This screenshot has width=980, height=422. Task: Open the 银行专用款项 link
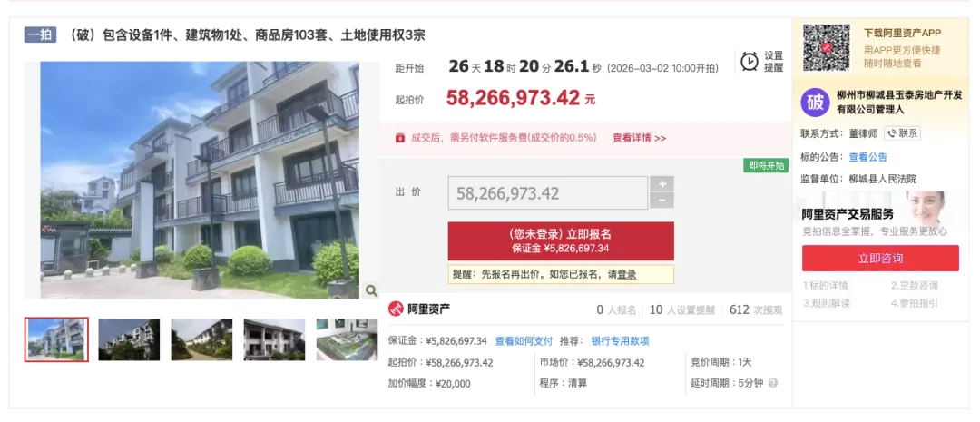coord(620,341)
